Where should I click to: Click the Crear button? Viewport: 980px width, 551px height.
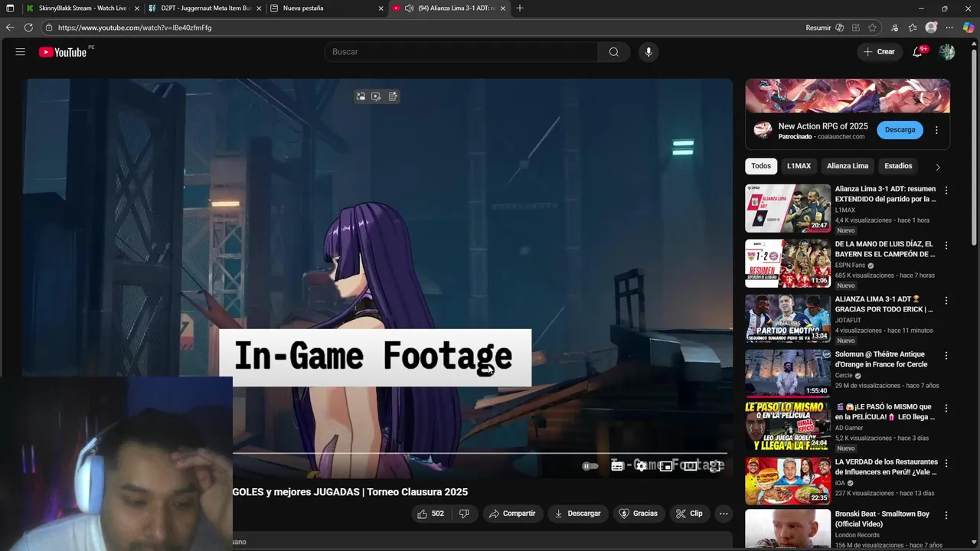[879, 52]
